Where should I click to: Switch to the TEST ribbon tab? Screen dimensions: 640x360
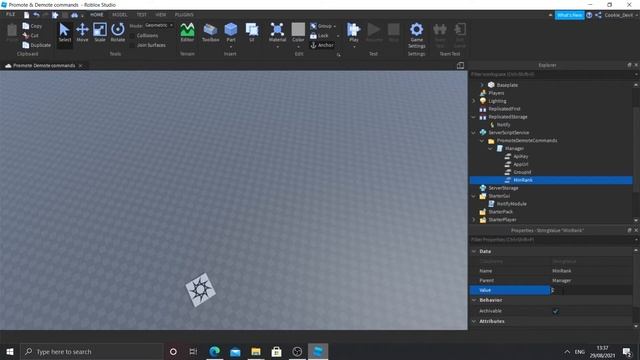pyautogui.click(x=141, y=15)
